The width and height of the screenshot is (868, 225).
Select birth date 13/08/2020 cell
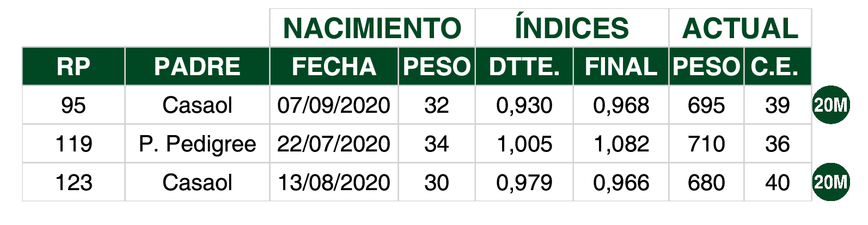click(334, 183)
